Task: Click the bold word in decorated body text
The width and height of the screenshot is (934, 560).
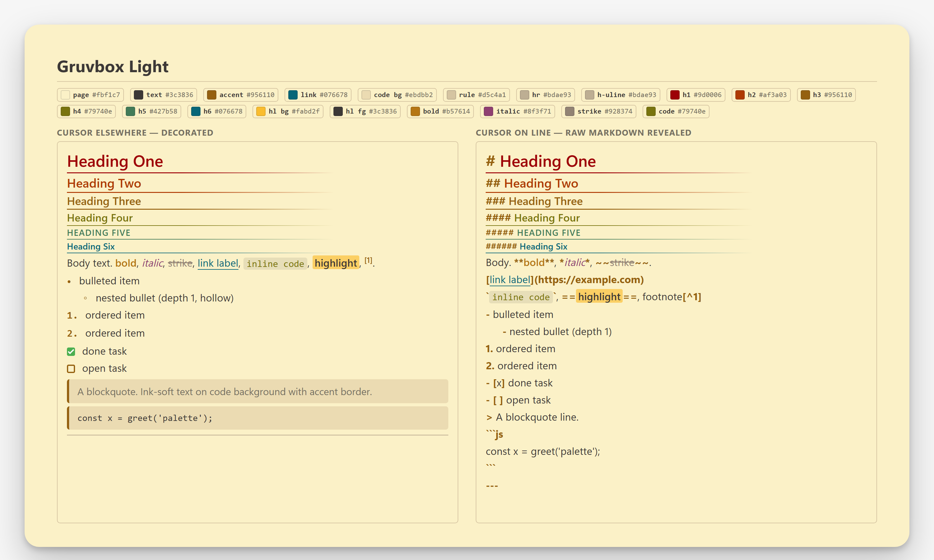Action: coord(126,263)
